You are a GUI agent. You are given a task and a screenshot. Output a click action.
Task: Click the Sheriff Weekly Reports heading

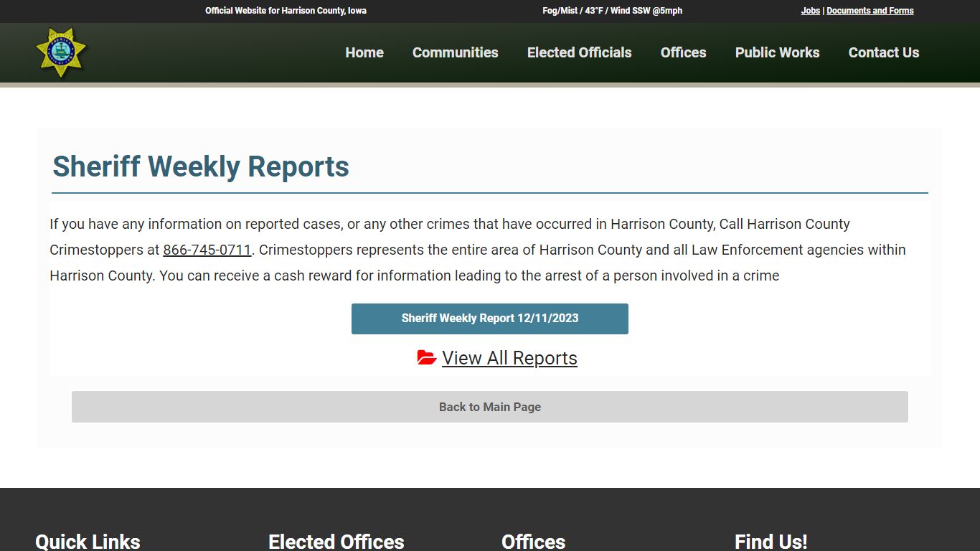[x=201, y=166]
